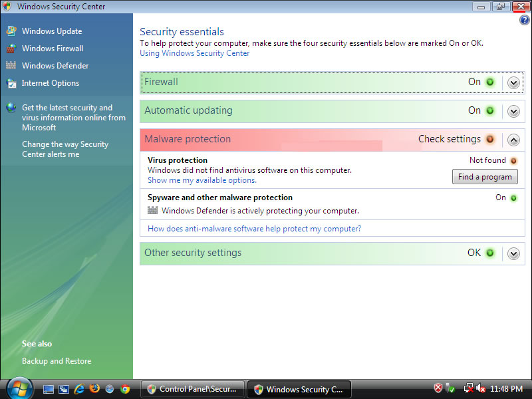The image size is (532, 399).
Task: Click the Windows Start orb
Action: pos(19,388)
